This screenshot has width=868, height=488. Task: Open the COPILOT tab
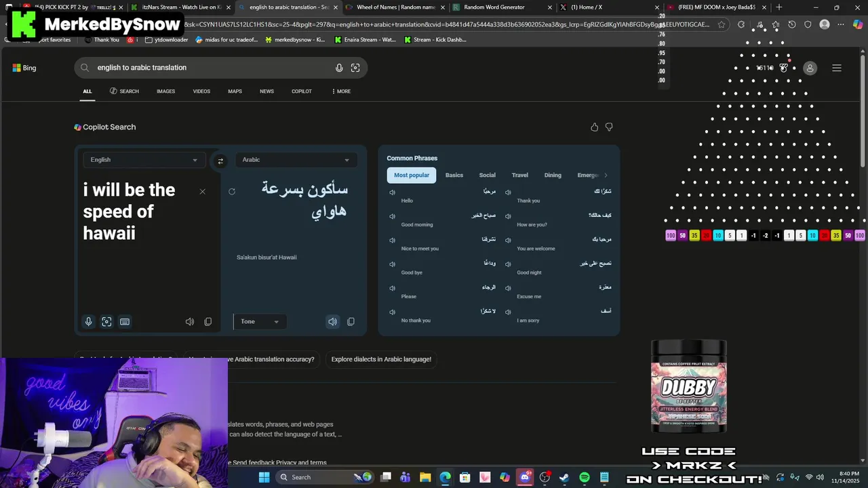[302, 91]
